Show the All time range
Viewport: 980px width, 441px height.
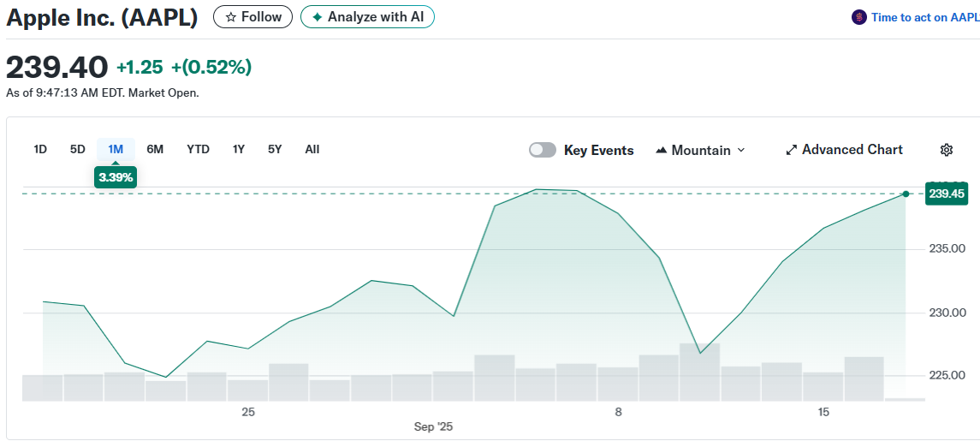[312, 150]
